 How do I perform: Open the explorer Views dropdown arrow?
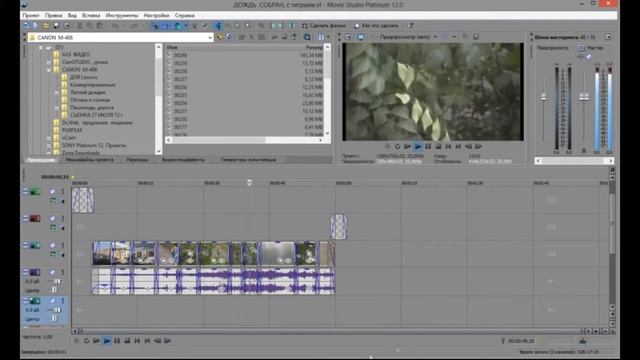(x=328, y=37)
